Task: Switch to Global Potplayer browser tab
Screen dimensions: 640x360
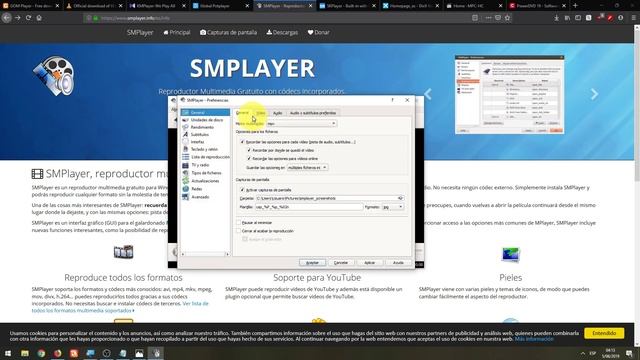Action: [x=220, y=6]
